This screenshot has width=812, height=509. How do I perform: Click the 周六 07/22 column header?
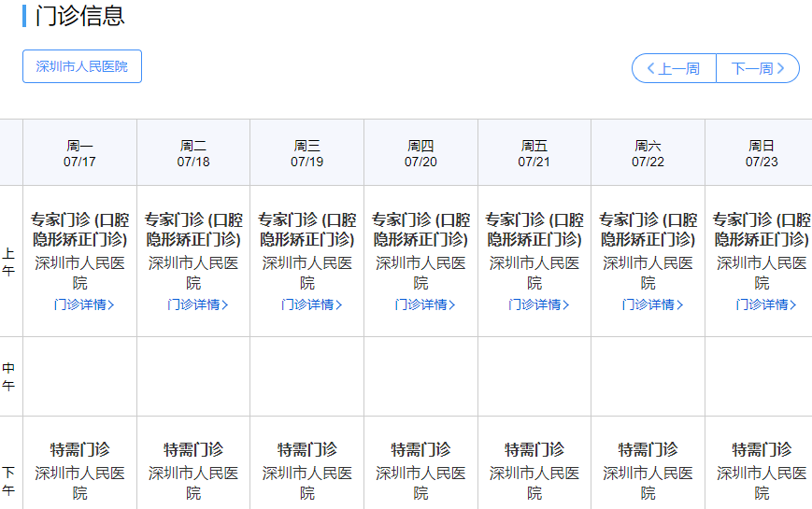click(648, 153)
